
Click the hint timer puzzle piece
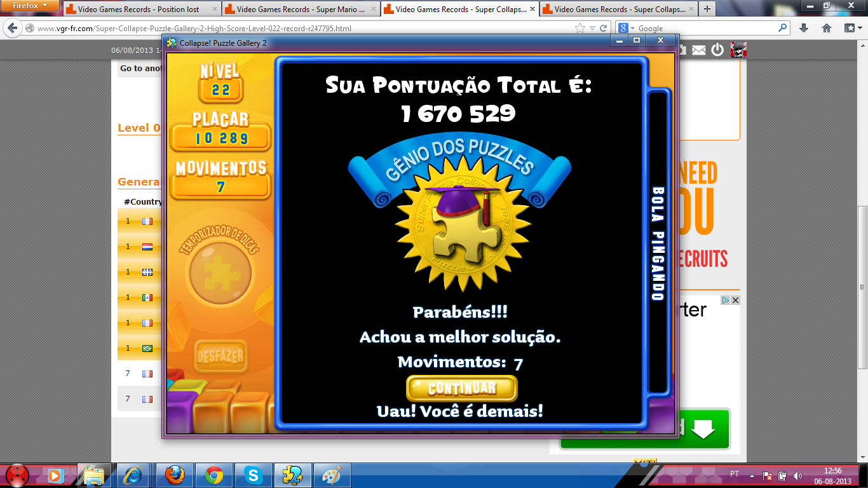click(x=220, y=274)
